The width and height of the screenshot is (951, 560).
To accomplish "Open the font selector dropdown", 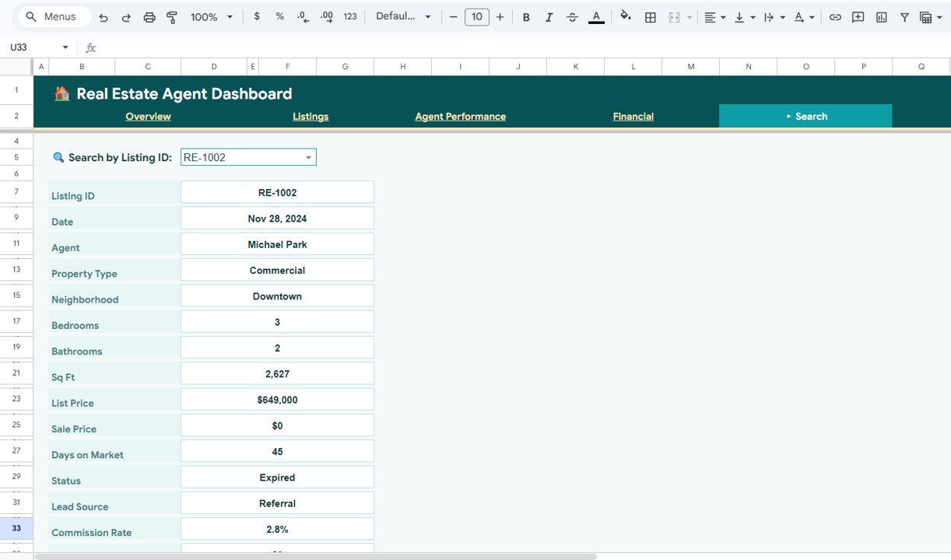I will pyautogui.click(x=403, y=16).
